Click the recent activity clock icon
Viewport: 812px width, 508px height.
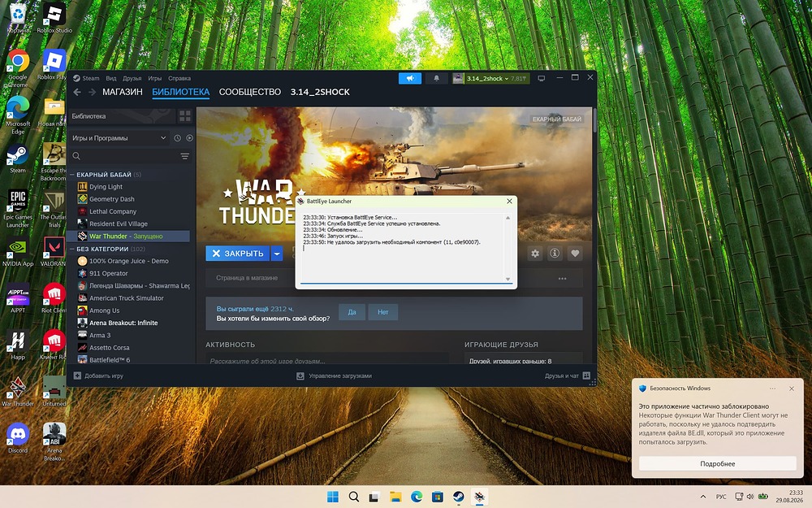pos(177,138)
